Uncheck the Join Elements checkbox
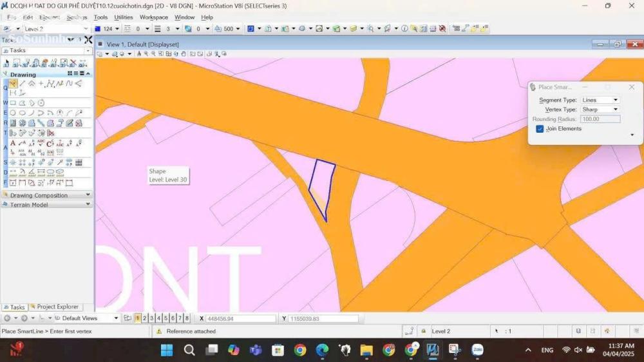The width and height of the screenshot is (644, 362). 540,129
